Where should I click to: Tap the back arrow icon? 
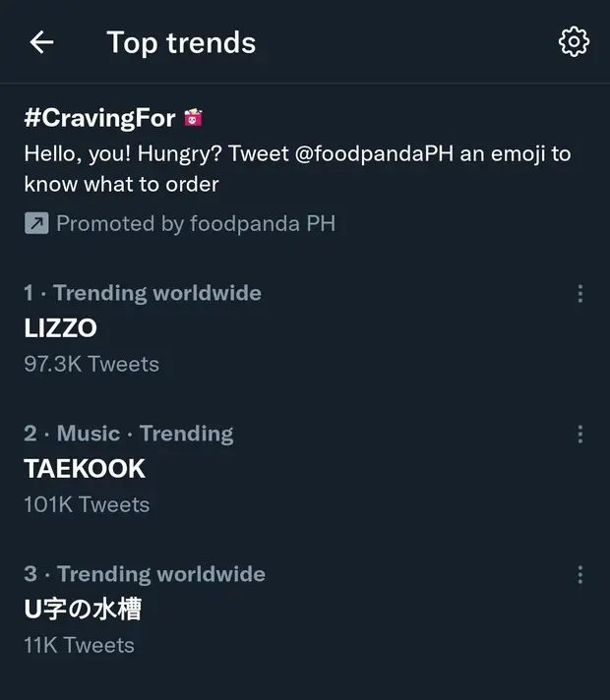(41, 42)
